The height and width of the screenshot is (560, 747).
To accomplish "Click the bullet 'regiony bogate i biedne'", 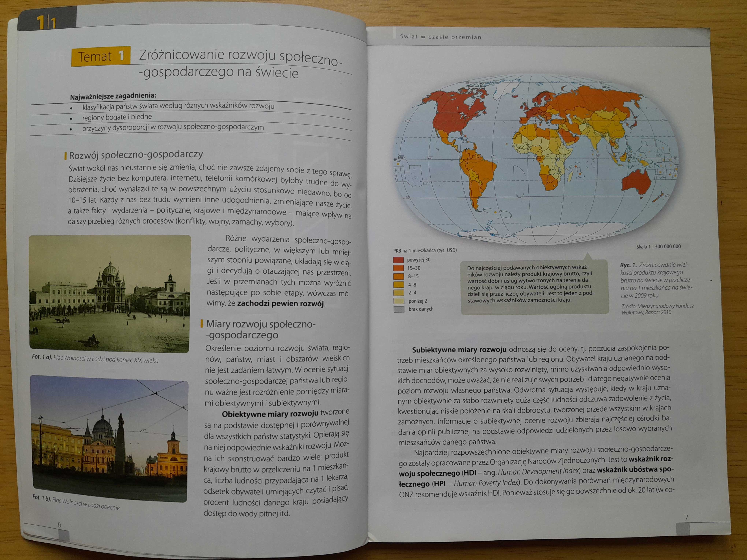I will (117, 117).
